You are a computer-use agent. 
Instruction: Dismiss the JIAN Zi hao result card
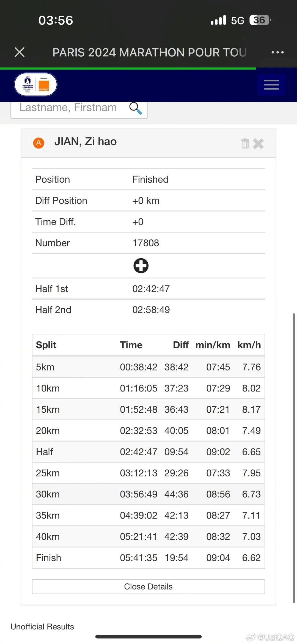[x=258, y=144]
